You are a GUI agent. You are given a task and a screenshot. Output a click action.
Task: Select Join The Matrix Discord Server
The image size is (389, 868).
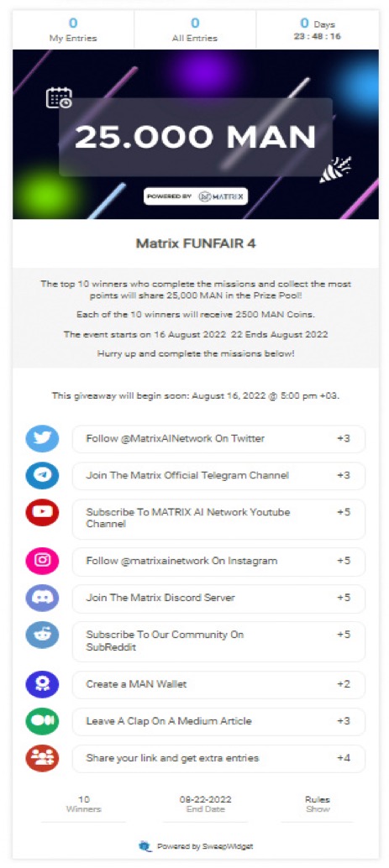(x=219, y=598)
